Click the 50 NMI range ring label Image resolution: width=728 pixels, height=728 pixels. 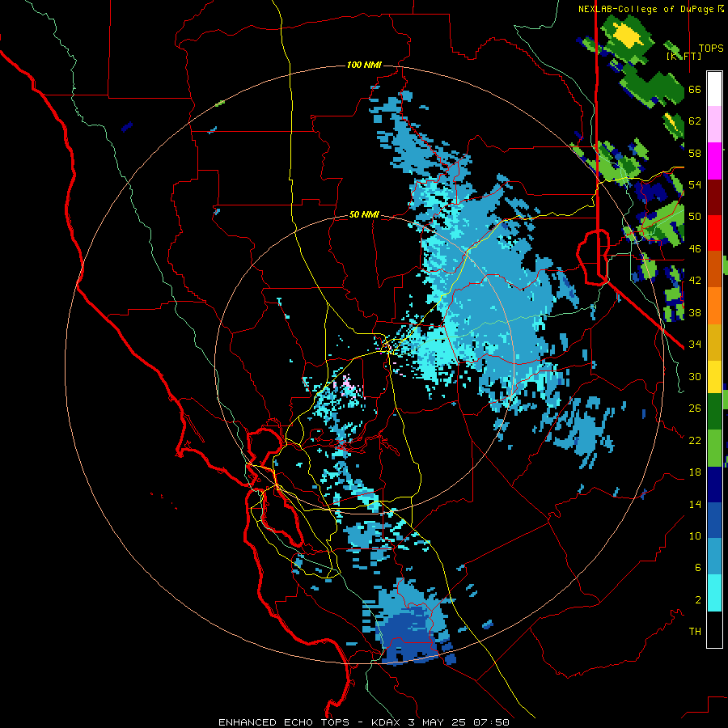coord(364,214)
